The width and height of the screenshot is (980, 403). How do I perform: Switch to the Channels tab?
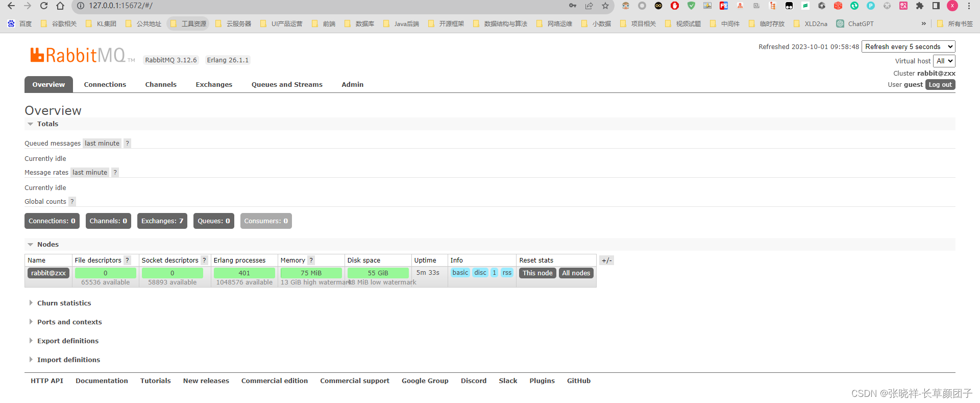click(x=161, y=85)
